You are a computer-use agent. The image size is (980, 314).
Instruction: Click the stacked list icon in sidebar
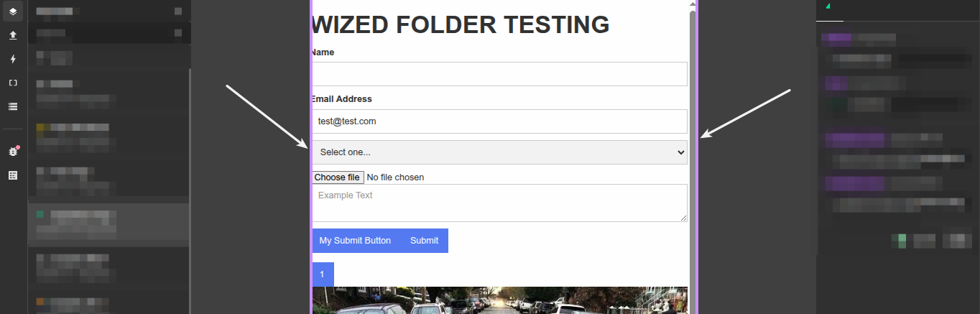[13, 106]
